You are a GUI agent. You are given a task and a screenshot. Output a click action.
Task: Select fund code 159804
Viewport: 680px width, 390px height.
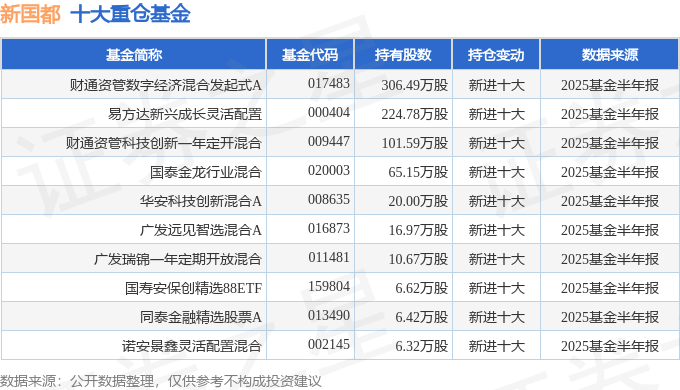click(x=329, y=286)
